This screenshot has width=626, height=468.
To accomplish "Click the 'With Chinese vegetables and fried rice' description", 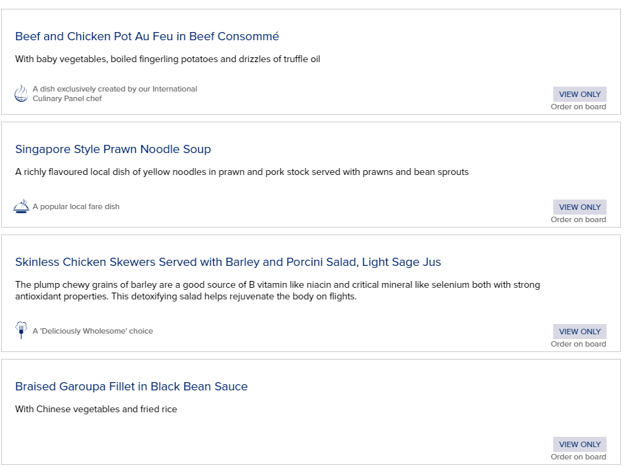I will coord(96,409).
